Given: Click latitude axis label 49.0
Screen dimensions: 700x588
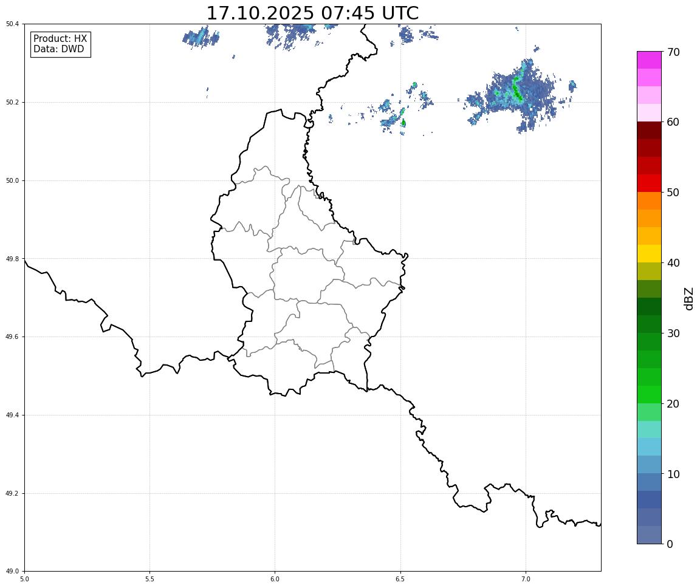Looking at the screenshot, I should [x=12, y=572].
